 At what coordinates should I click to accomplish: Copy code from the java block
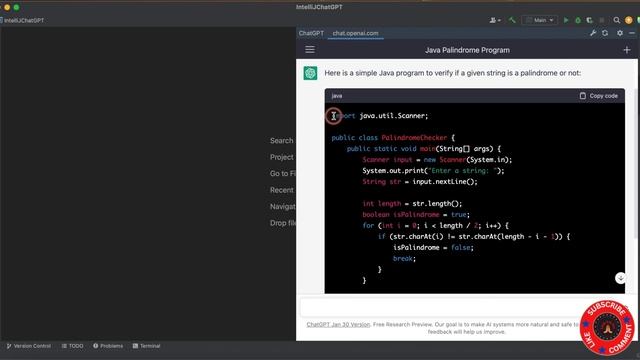[598, 96]
